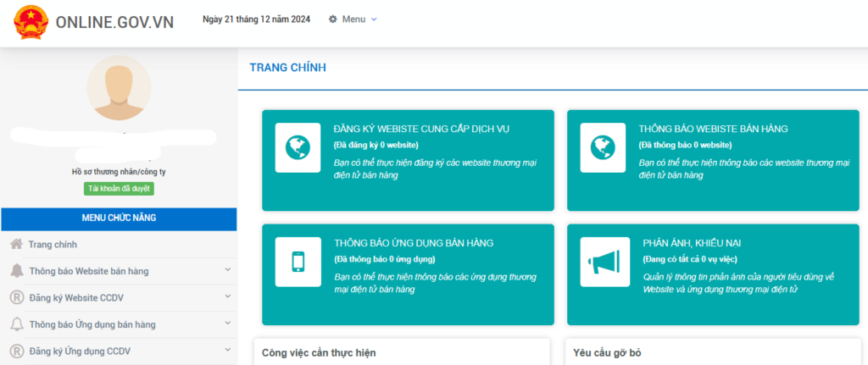Viewport: 868px width, 365px height.
Task: Click the gear icon next to Menu
Action: click(x=332, y=19)
